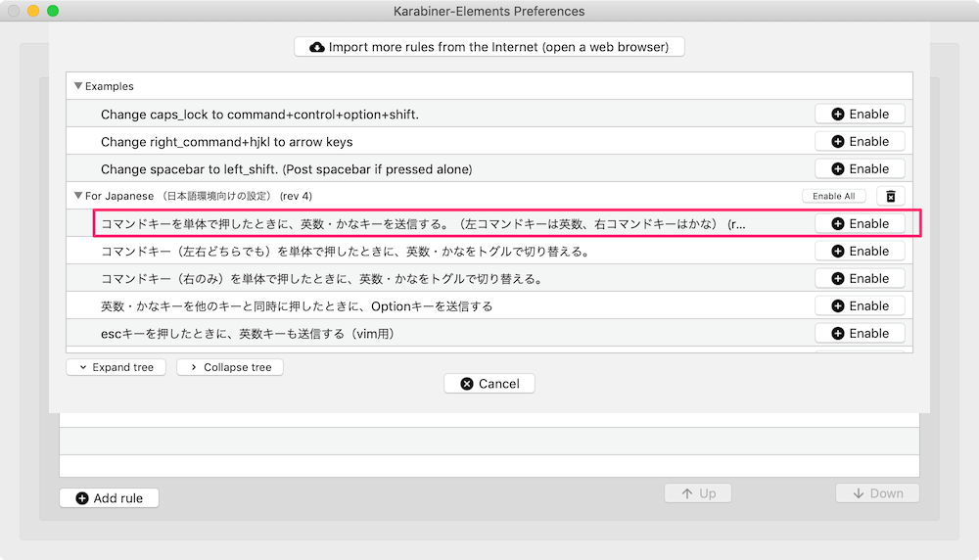Enable the spacebar to left_shift rule
Viewport: 979px width, 560px height.
[860, 169]
